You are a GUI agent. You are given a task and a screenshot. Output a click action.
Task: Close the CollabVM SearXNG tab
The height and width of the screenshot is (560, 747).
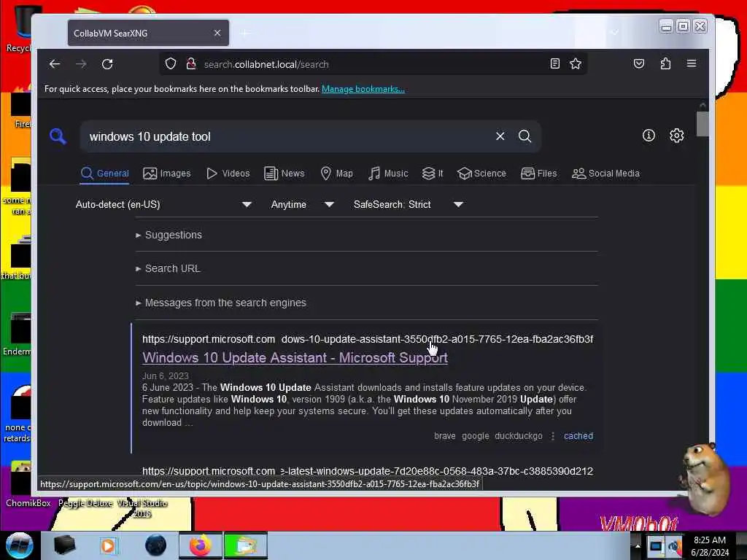click(217, 33)
